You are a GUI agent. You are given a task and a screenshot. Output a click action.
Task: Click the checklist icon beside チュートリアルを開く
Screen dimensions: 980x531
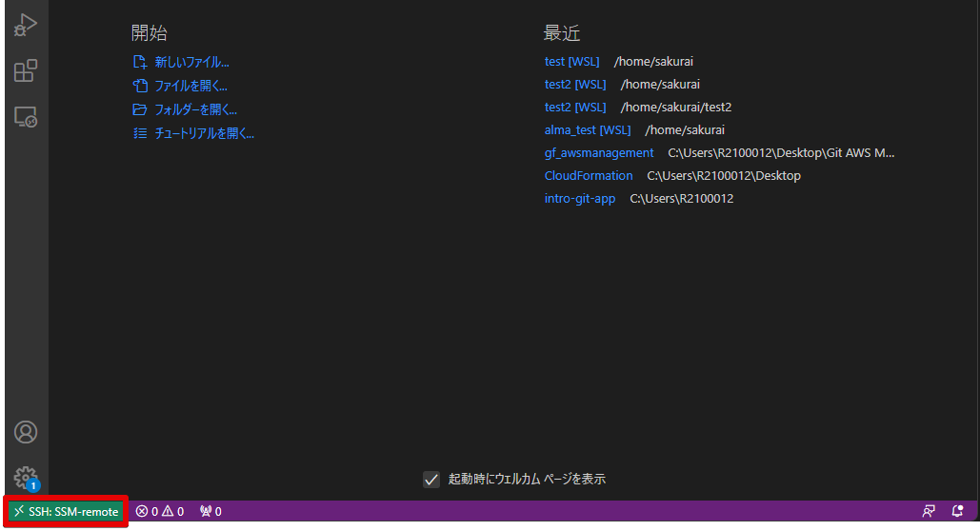coord(140,133)
